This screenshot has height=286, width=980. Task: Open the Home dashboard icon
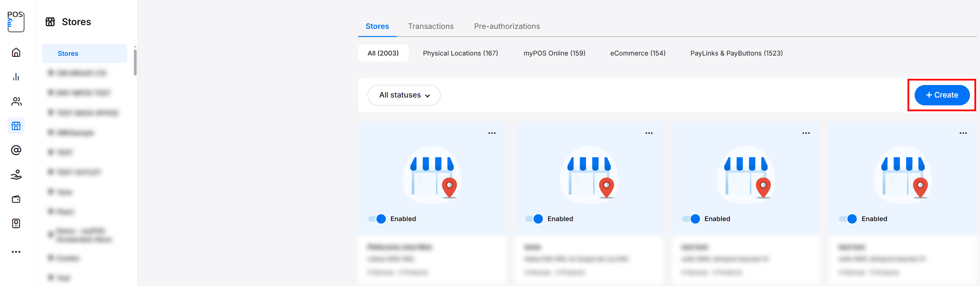click(x=16, y=52)
